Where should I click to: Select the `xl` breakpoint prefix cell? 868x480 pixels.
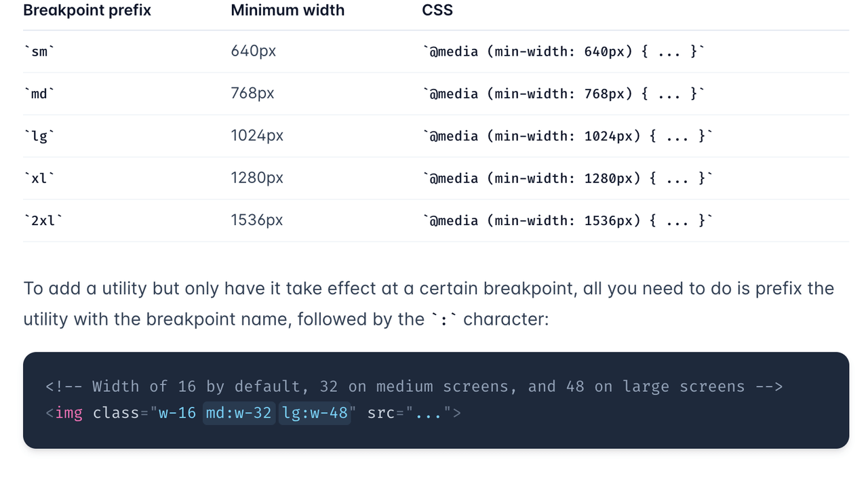click(39, 178)
